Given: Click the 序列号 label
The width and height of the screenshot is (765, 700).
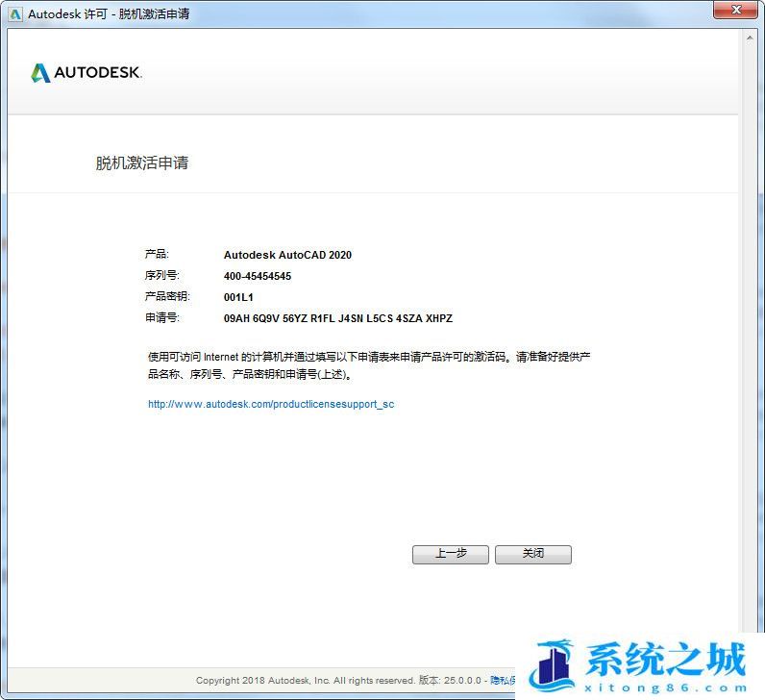Looking at the screenshot, I should (x=162, y=275).
